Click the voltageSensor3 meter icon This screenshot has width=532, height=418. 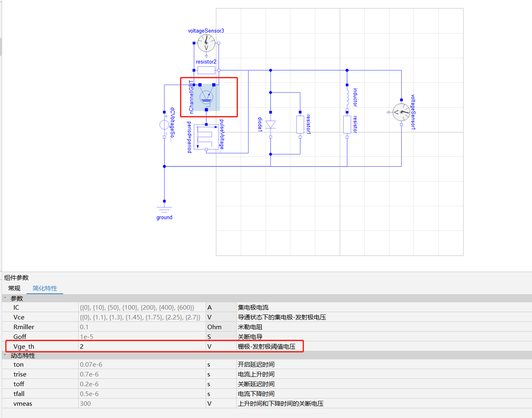(206, 43)
